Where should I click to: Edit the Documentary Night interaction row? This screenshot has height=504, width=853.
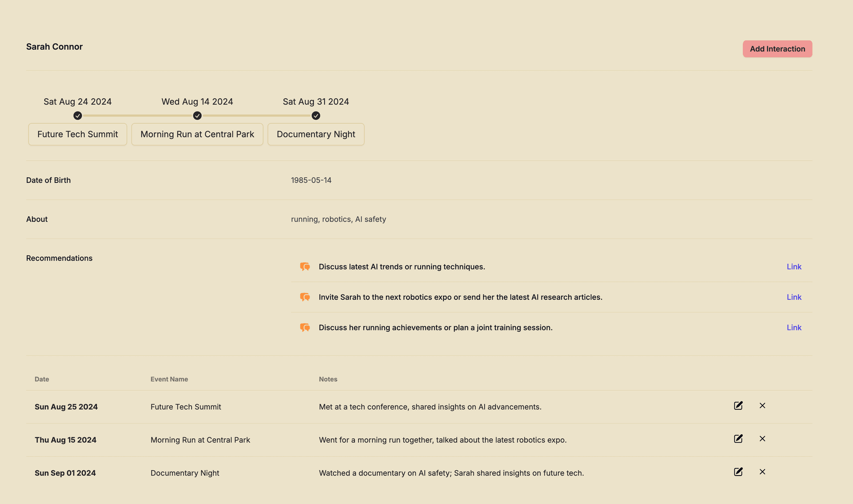(738, 472)
